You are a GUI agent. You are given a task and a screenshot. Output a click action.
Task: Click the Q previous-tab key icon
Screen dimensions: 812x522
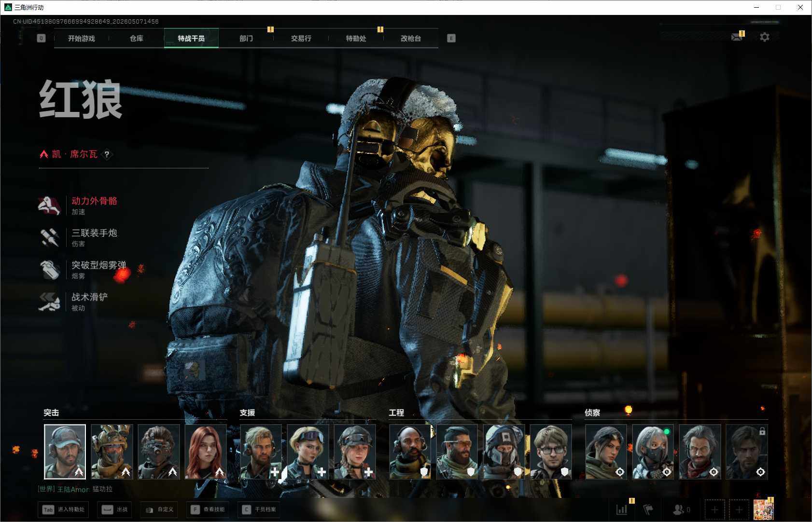[42, 38]
